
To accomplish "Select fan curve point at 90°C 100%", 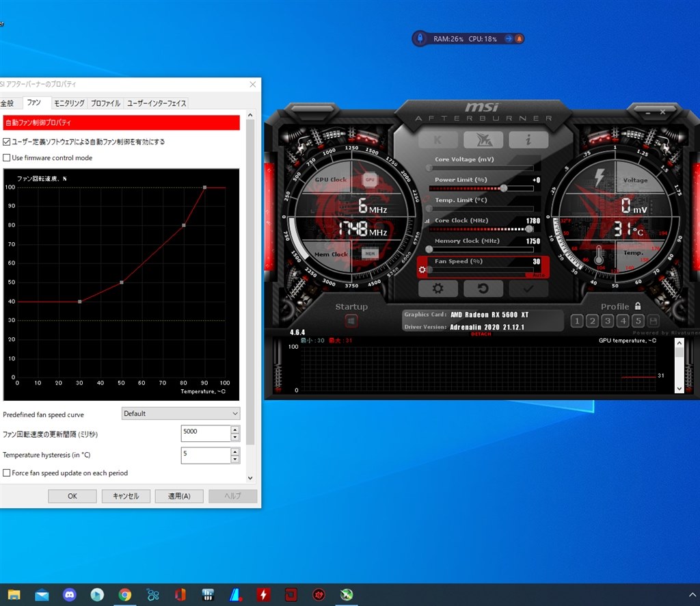I will pos(205,187).
